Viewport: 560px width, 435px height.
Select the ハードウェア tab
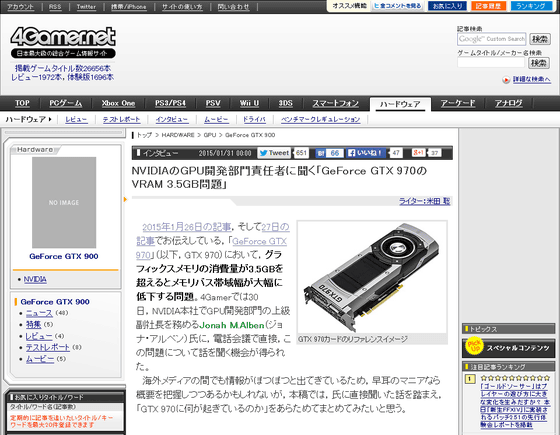pos(400,104)
